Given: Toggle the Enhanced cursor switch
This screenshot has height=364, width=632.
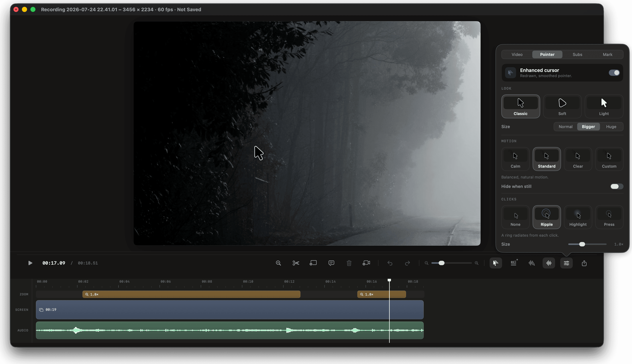Looking at the screenshot, I should tap(614, 73).
